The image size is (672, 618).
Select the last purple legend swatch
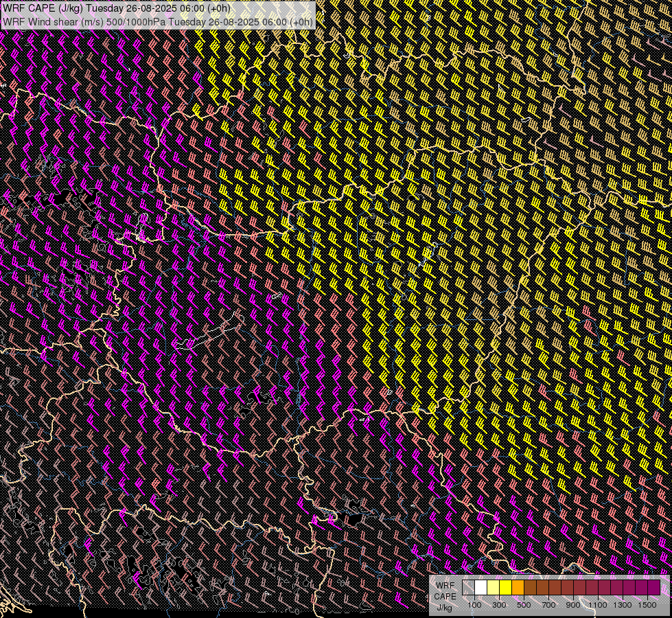[x=654, y=588]
